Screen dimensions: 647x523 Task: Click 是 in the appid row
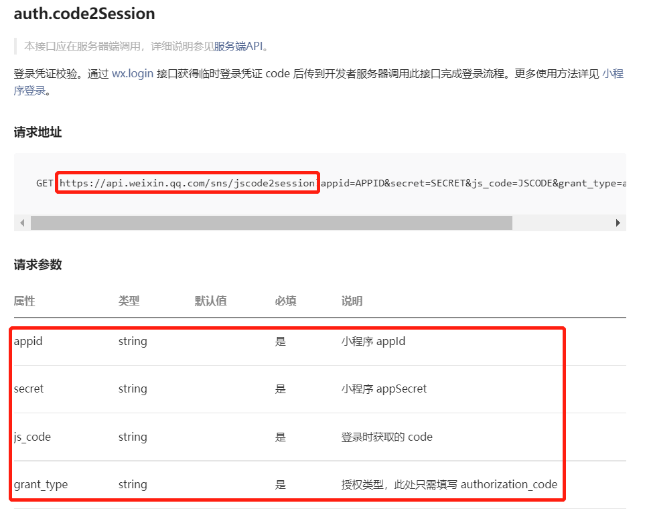point(281,341)
